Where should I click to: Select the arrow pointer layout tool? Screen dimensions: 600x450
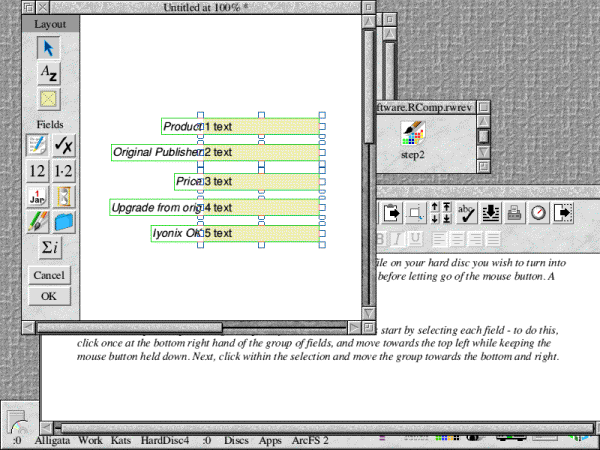tap(48, 47)
